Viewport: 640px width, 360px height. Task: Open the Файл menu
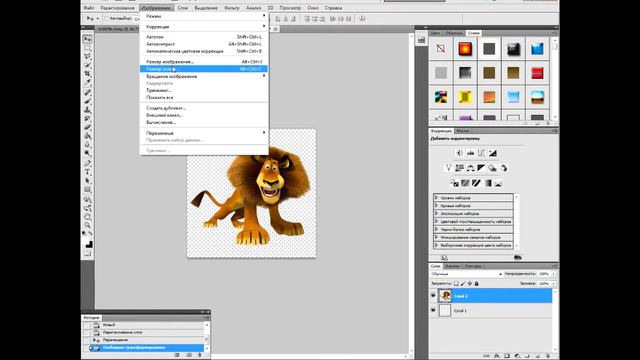(89, 8)
